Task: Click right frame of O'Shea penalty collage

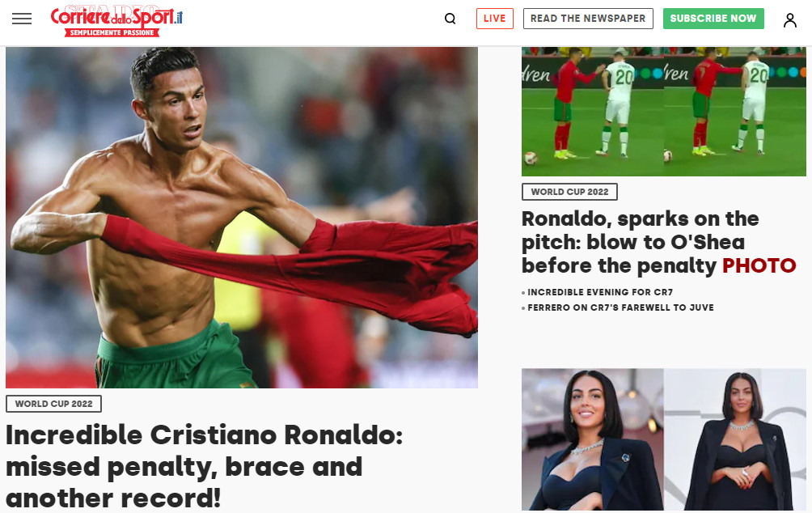Action: click(x=735, y=112)
